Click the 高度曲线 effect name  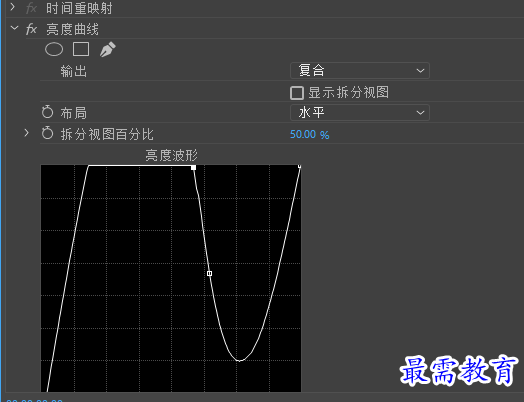73,29
